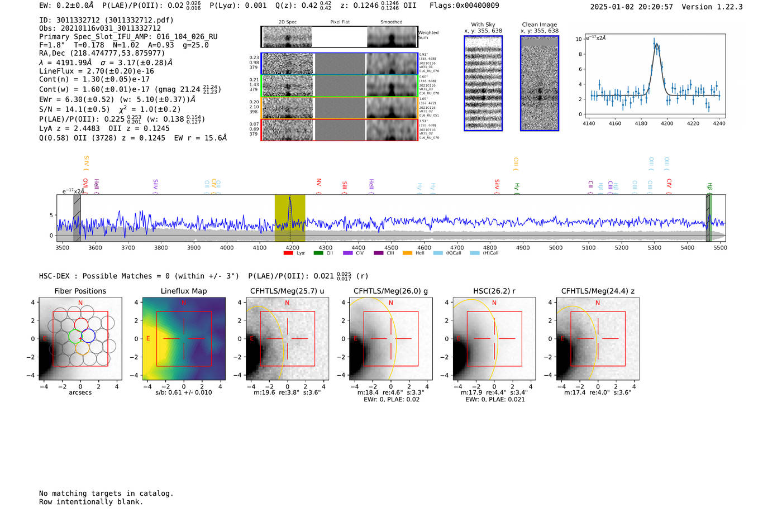Image resolution: width=782 pixels, height=532 pixels.
Task: Click the EWr: 0, PLAE: 0.021 caption
Action: (x=494, y=400)
